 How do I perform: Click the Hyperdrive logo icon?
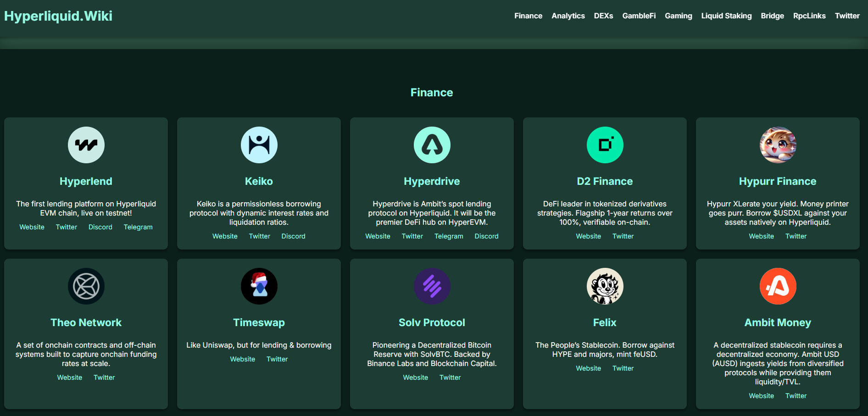click(x=432, y=145)
